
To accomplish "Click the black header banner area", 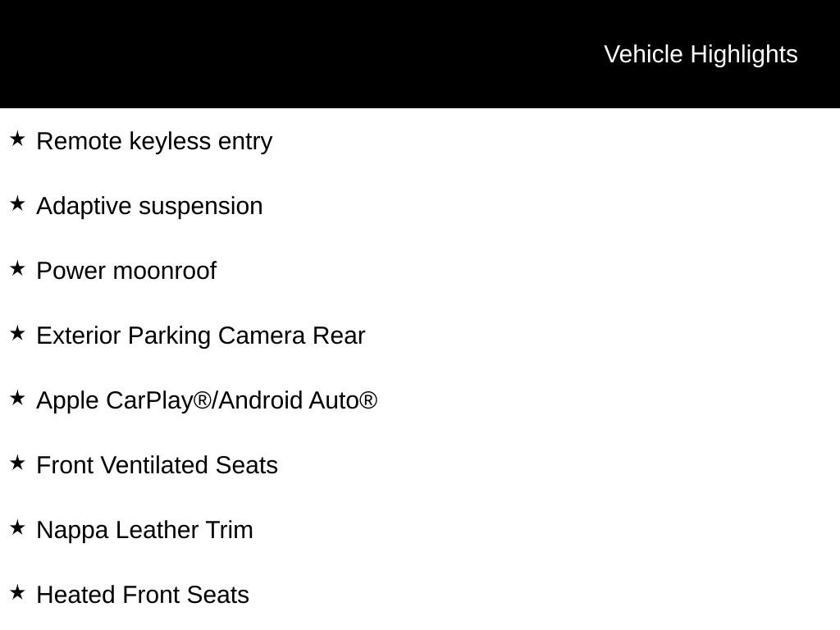I will coord(420,54).
